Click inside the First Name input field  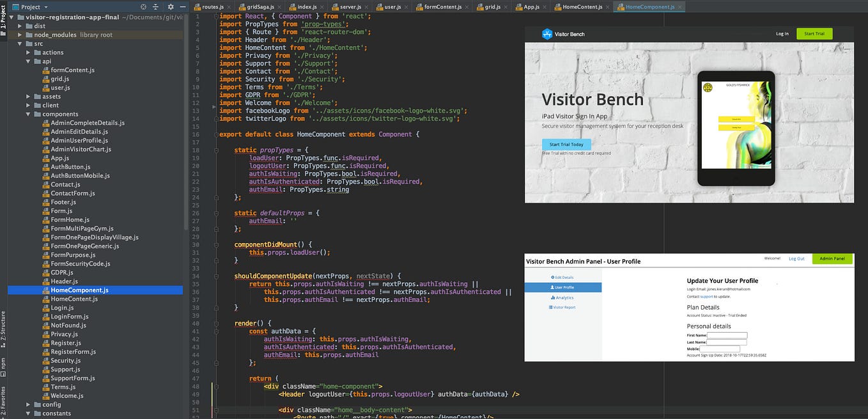click(727, 335)
